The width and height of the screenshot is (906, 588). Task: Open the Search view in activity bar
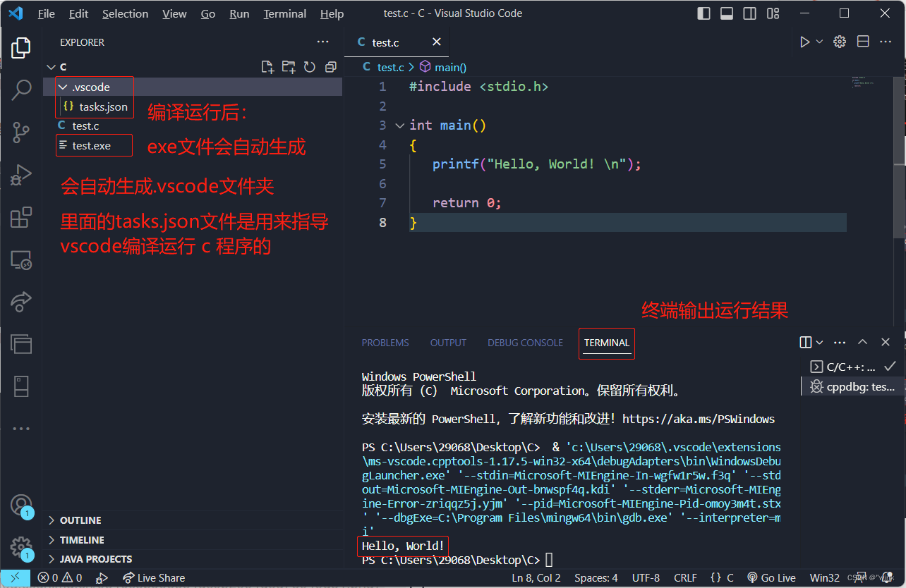click(21, 90)
